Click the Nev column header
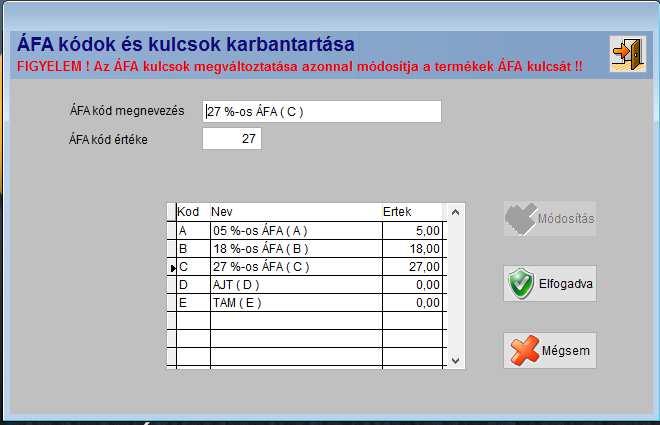This screenshot has height=425, width=660. tap(296, 212)
